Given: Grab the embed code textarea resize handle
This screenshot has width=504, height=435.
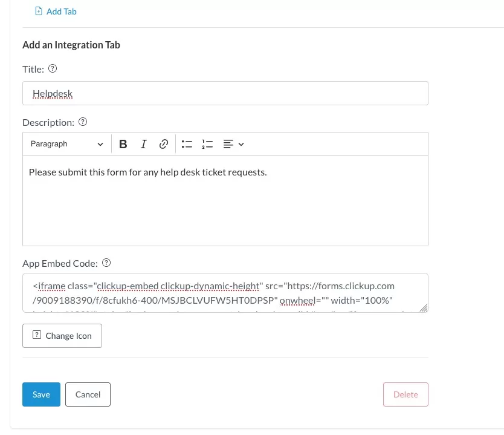Looking at the screenshot, I should pyautogui.click(x=424, y=308).
